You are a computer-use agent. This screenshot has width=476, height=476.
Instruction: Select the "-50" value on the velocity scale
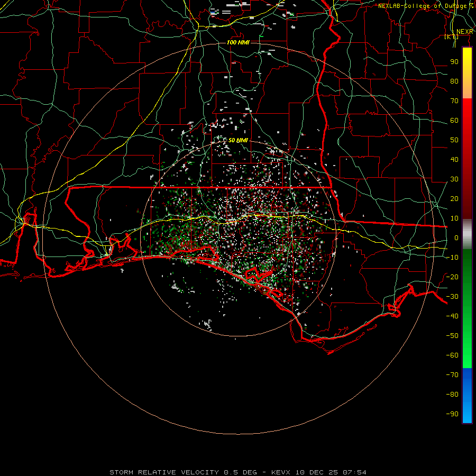click(x=452, y=336)
